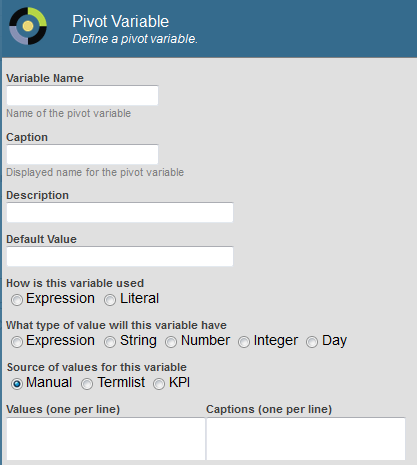
Task: Select the Number value type option
Action: (171, 342)
